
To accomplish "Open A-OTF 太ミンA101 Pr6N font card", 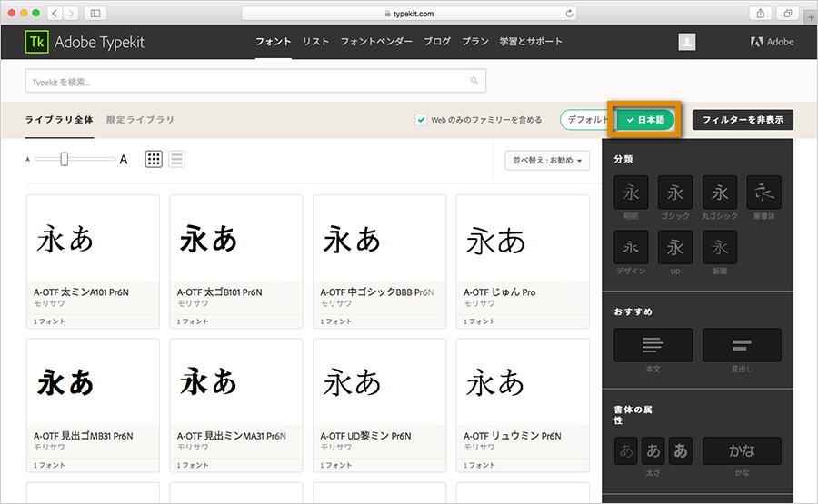I will coord(93,262).
